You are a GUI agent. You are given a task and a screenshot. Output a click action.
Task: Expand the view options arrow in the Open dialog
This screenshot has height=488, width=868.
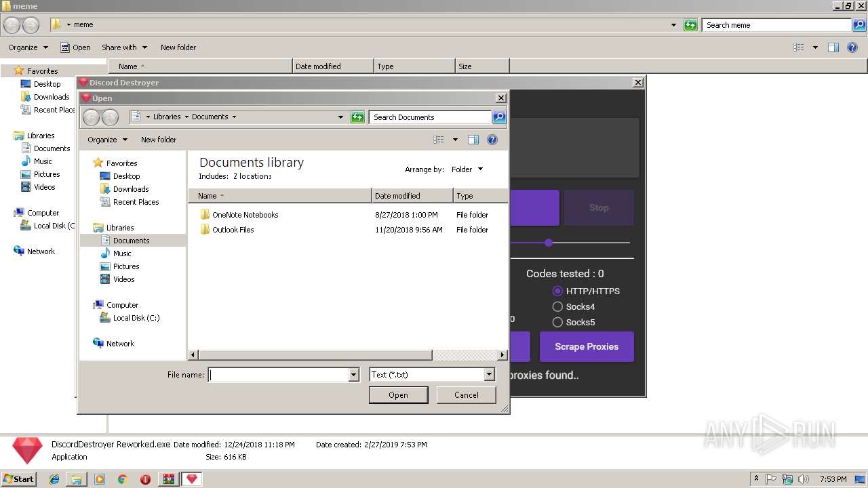(455, 140)
